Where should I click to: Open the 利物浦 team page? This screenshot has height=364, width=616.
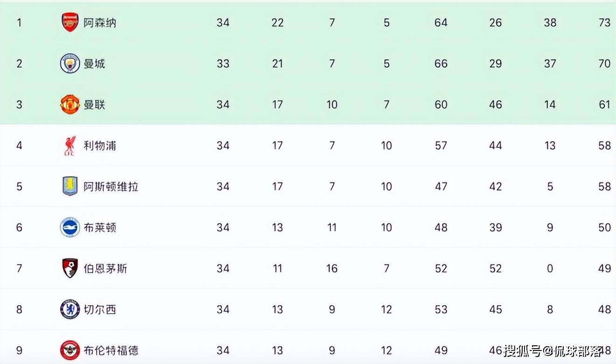(x=100, y=146)
